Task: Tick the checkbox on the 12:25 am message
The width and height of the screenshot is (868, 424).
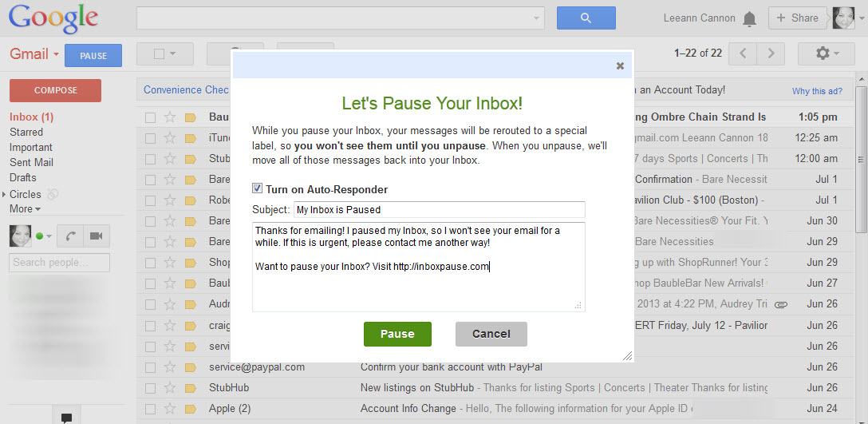Action: click(150, 138)
